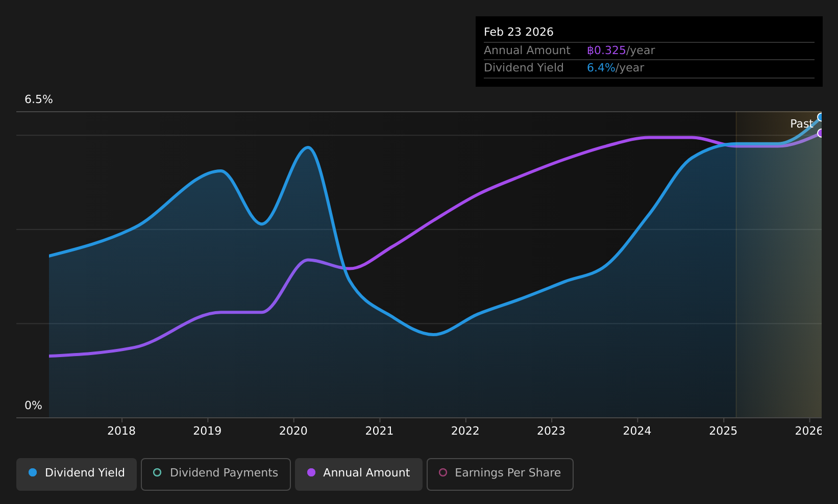The image size is (838, 504).
Task: Click the blue Dividend Yield legend dot
Action: click(33, 473)
